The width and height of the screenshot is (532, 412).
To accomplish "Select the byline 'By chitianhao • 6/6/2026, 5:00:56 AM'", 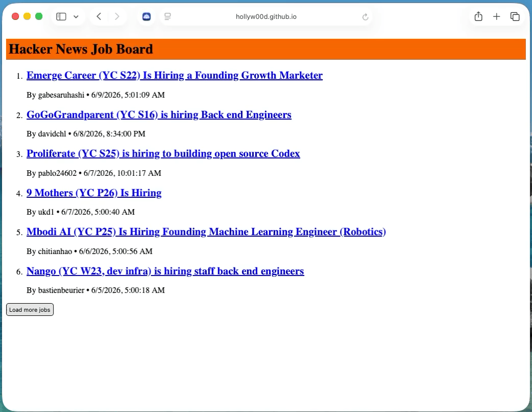I will pos(89,251).
